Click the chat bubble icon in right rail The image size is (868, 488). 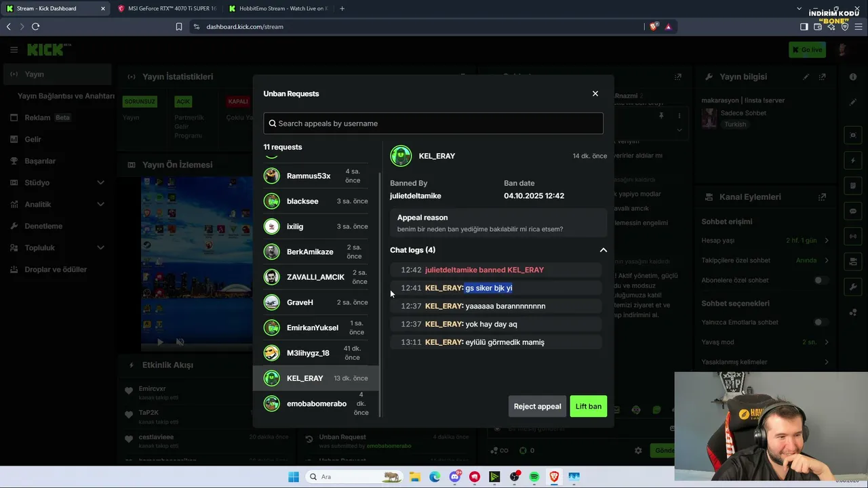point(853,211)
